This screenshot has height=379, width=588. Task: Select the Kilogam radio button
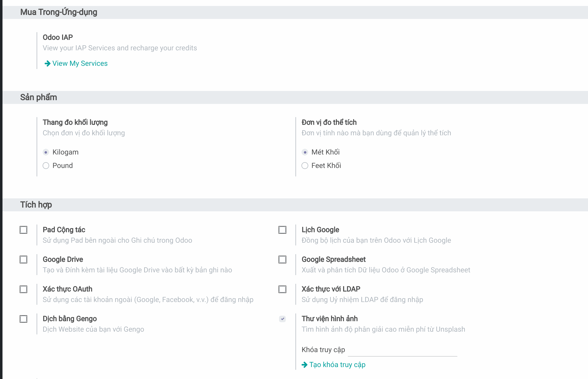point(46,152)
